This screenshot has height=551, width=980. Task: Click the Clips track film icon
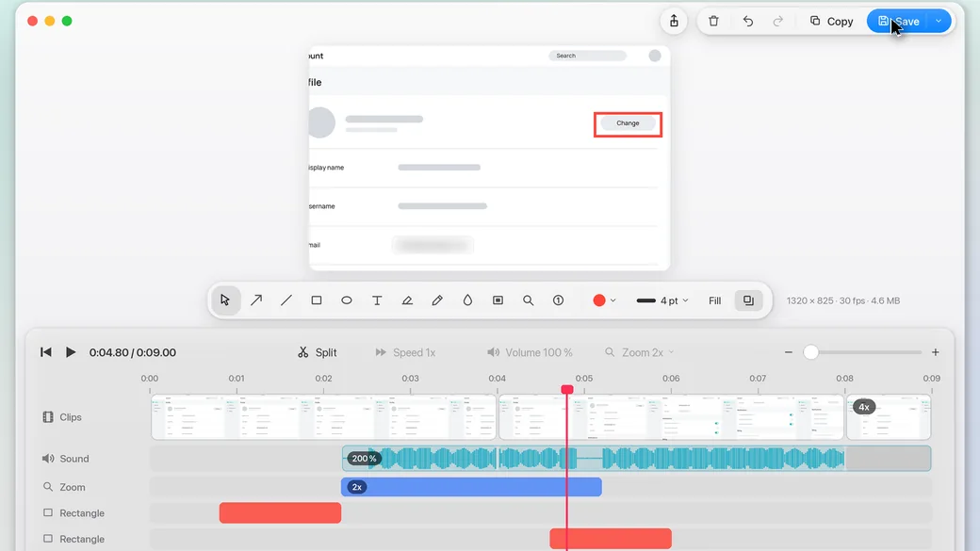tap(47, 416)
